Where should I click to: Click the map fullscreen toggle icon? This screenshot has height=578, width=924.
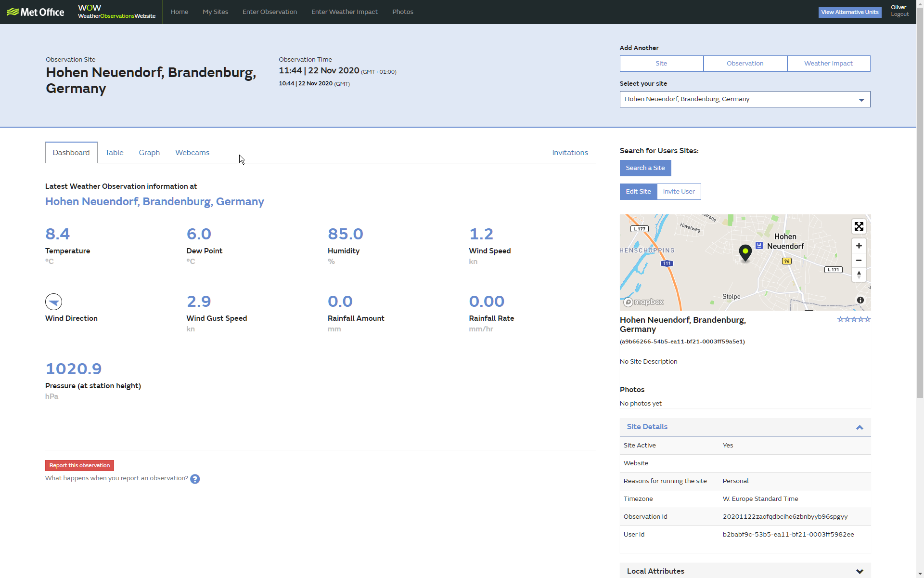coord(859,226)
